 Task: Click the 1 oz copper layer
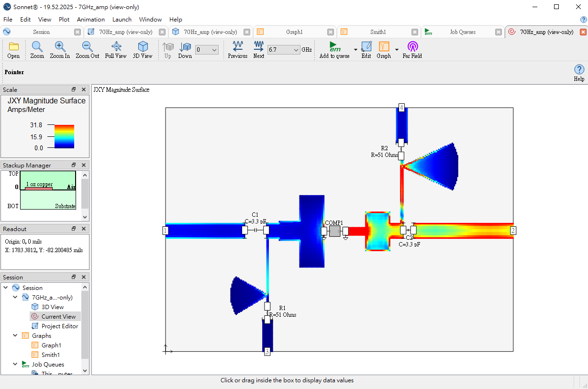(39, 188)
